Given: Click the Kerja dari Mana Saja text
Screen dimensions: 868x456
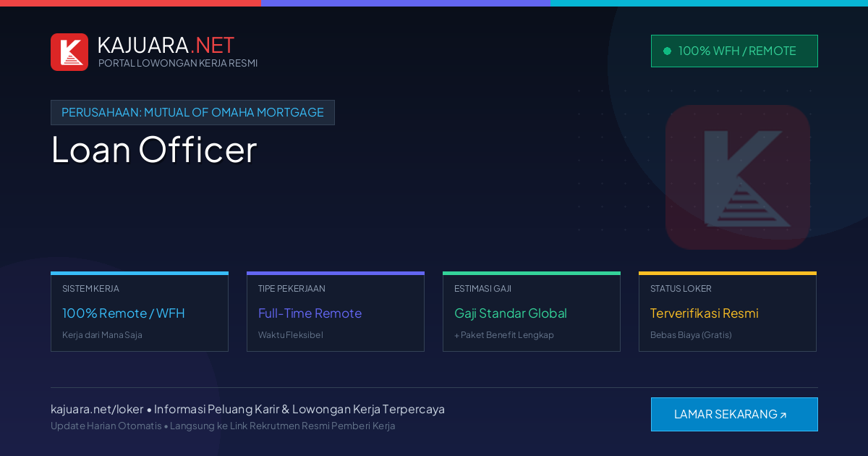Looking at the screenshot, I should click(102, 335).
